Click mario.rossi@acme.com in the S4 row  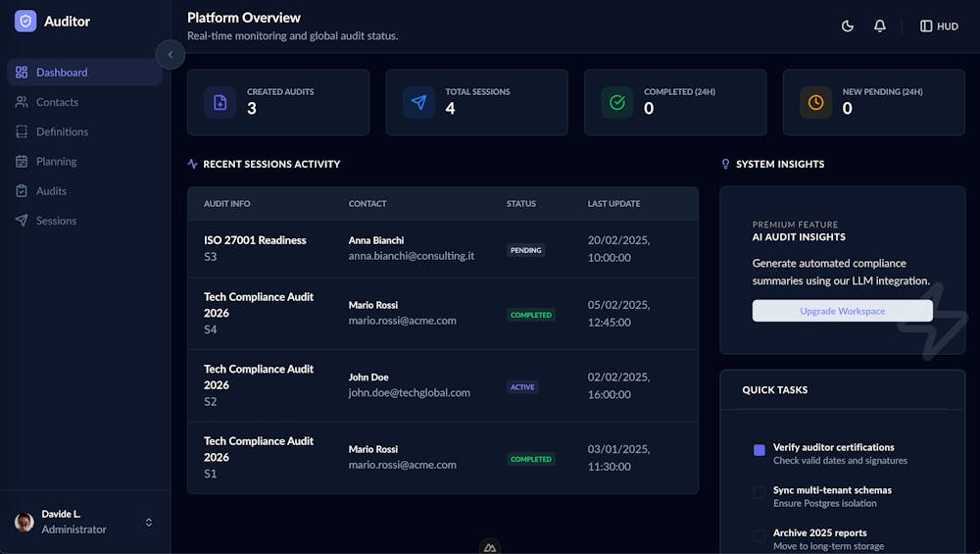pyautogui.click(x=403, y=321)
